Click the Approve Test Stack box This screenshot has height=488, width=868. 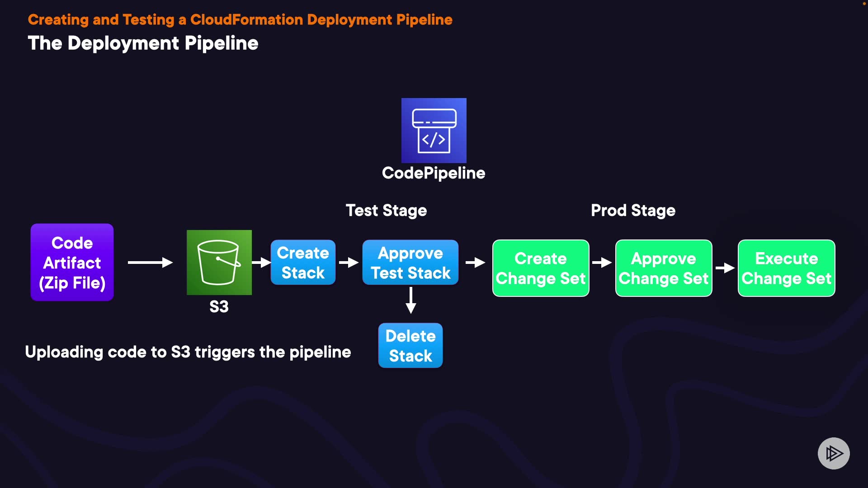[410, 263]
